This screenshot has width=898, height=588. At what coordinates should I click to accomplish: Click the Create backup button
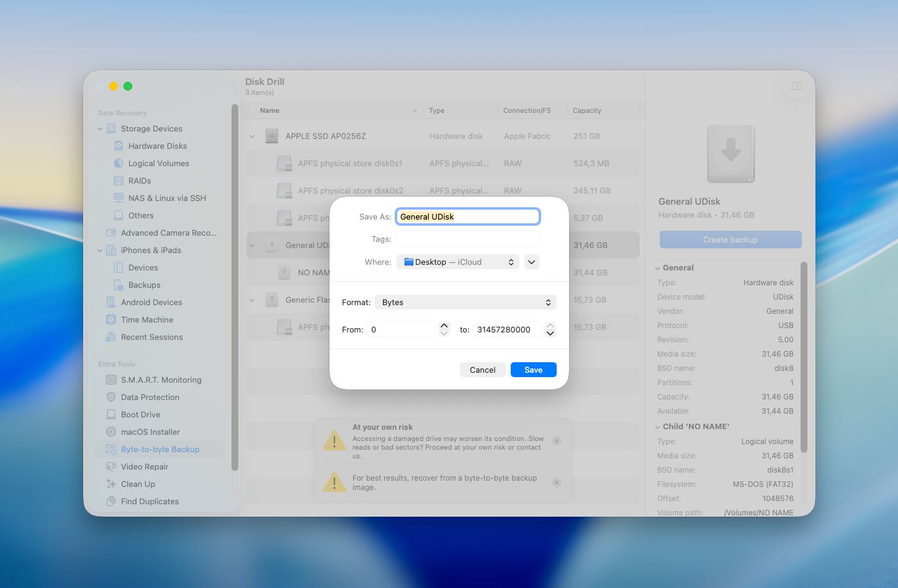click(x=730, y=239)
